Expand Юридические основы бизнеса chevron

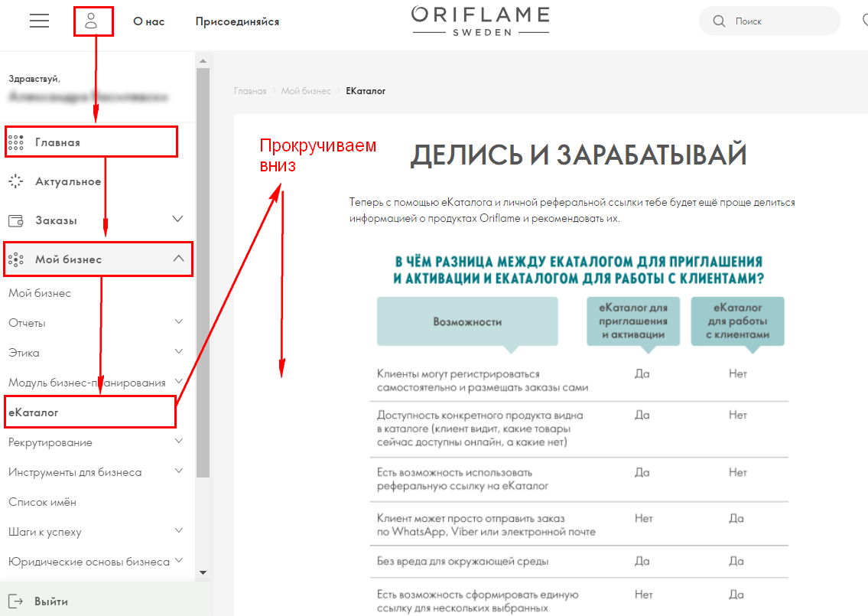coord(179,561)
